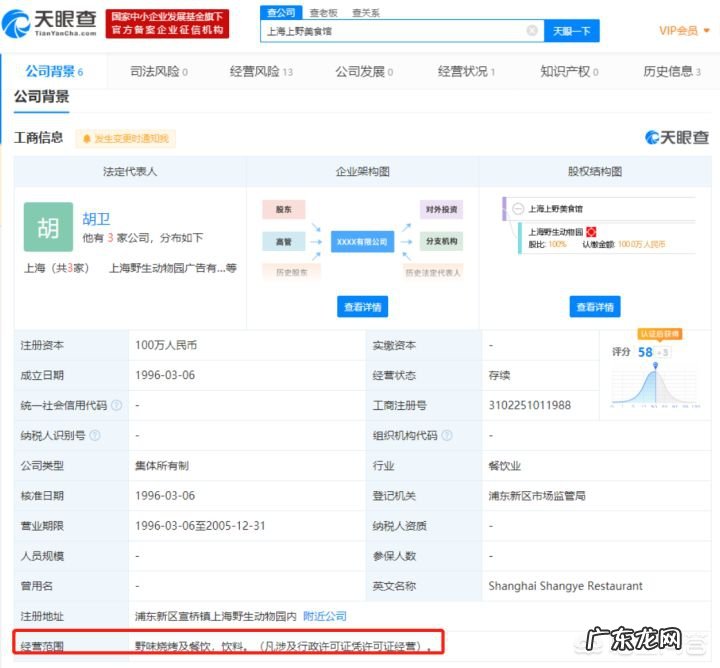View details under 企业架构图
This screenshot has height=668, width=720.
362,307
